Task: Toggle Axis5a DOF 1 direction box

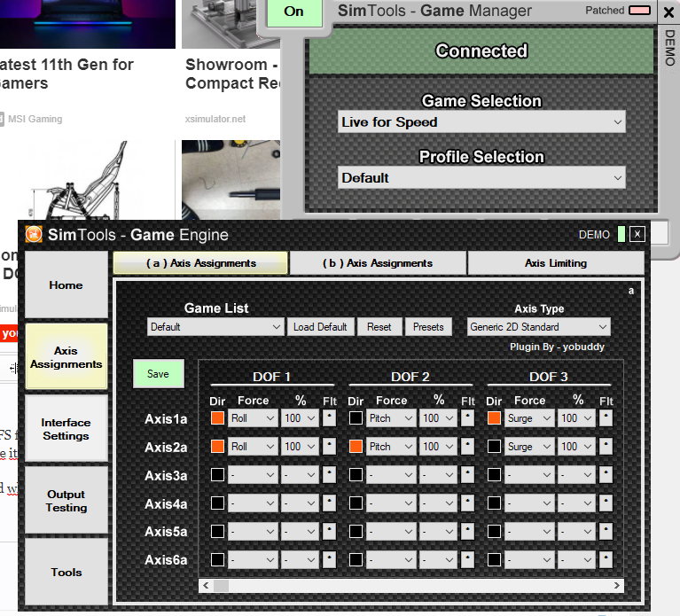Action: click(x=217, y=531)
